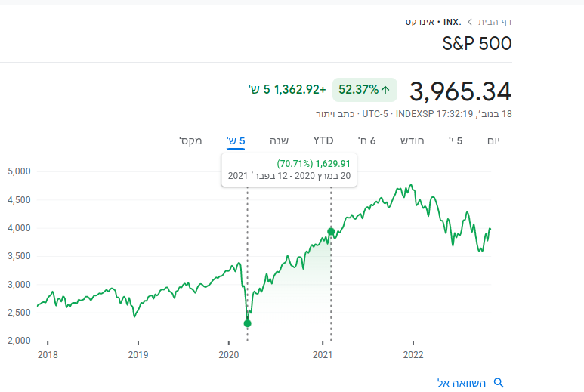Select the 5 ש' (5 years) tab
This screenshot has width=584, height=392.
click(x=236, y=140)
